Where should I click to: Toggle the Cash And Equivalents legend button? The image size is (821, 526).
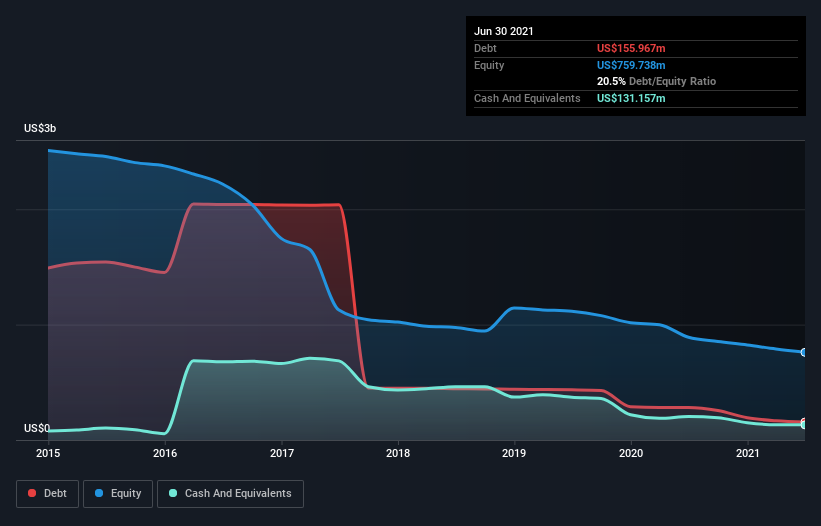(230, 494)
